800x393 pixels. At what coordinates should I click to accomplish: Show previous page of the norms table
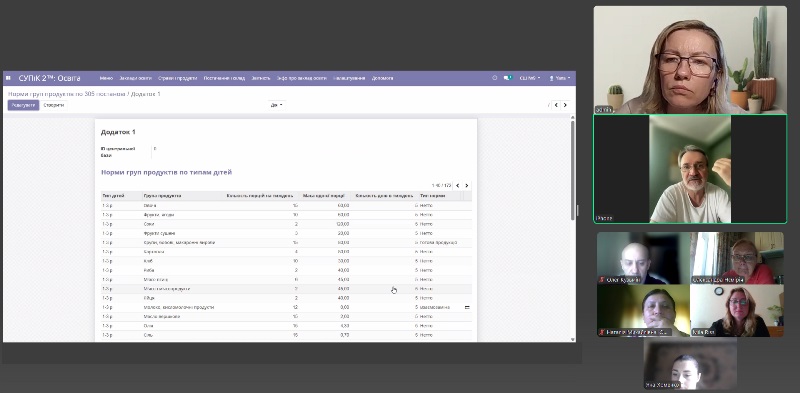(458, 186)
